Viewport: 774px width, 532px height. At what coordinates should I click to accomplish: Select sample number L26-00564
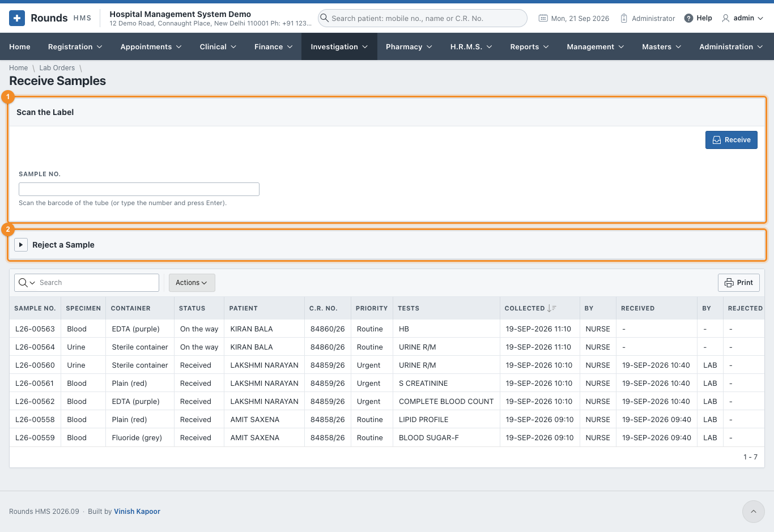click(35, 347)
